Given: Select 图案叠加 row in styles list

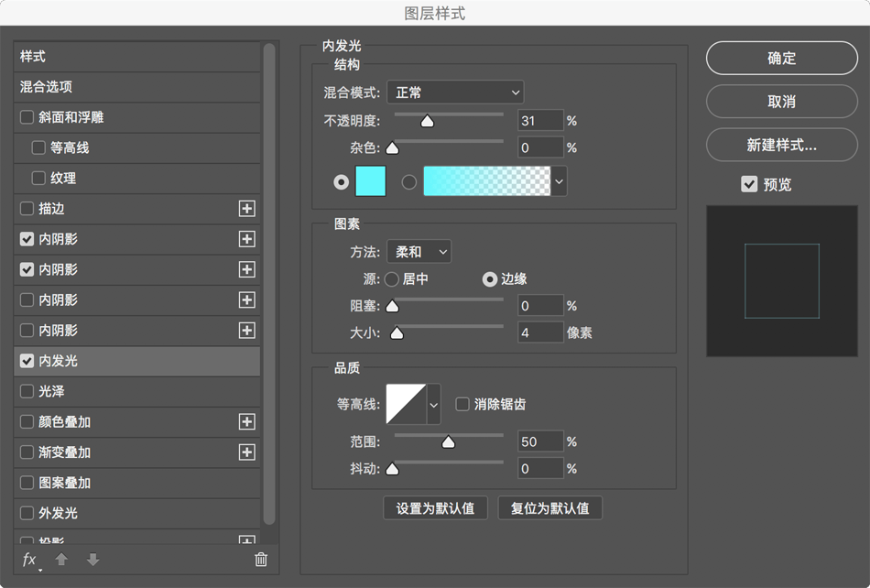Looking at the screenshot, I should [x=136, y=483].
